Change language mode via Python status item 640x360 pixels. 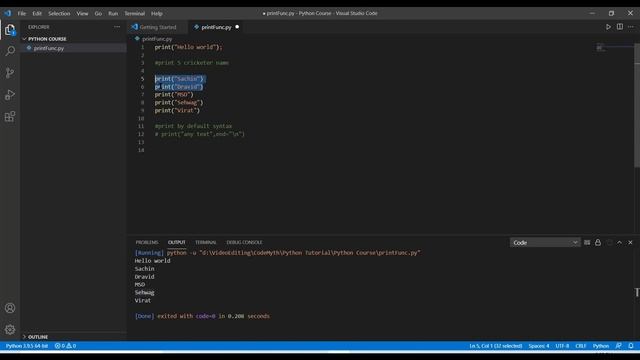[x=601, y=346]
